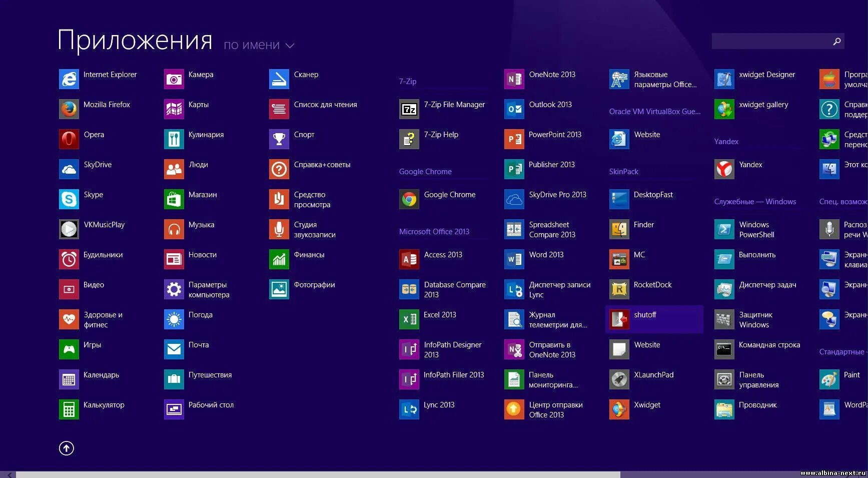Open the Yandex browser icon

click(724, 169)
